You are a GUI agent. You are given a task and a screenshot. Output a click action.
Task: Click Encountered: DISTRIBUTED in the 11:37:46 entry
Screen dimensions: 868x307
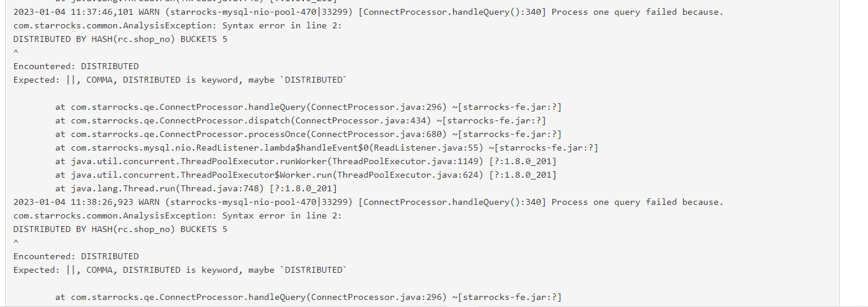coord(76,66)
